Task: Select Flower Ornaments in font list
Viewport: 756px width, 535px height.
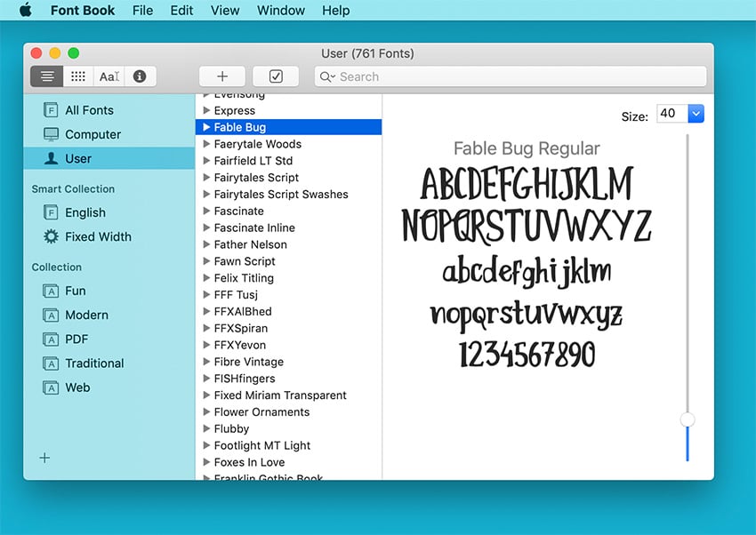Action: click(x=289, y=411)
